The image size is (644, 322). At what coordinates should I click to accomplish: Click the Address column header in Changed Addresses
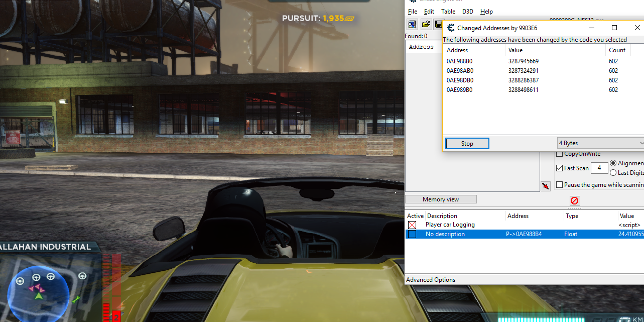[x=474, y=50]
